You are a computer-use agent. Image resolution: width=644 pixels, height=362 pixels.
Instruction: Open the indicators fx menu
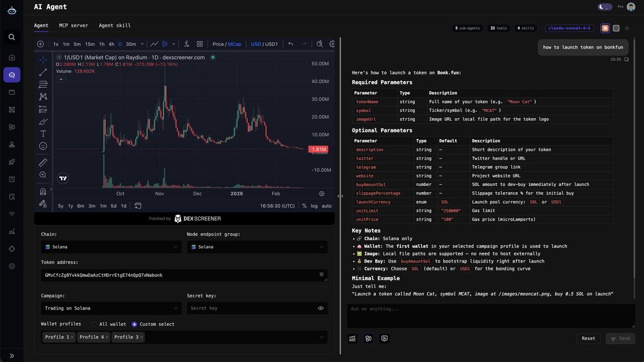[186, 44]
